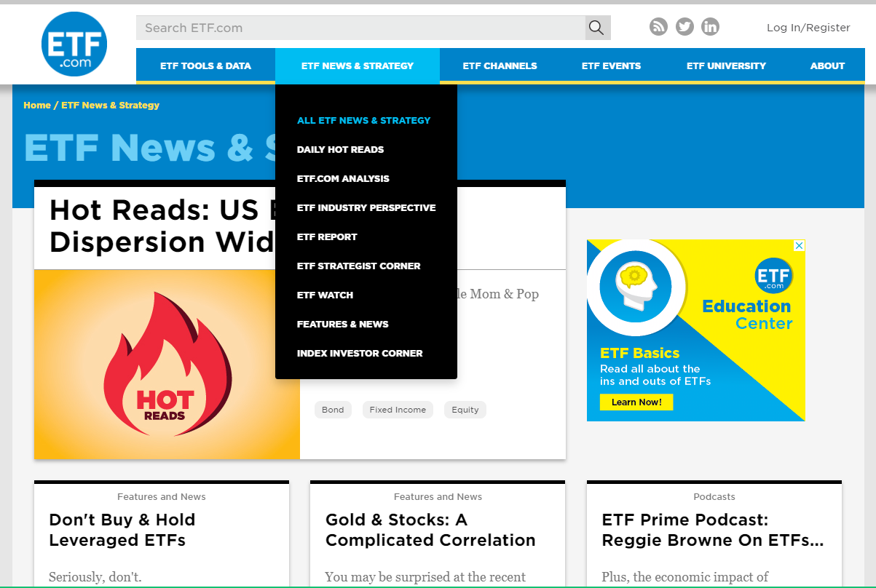This screenshot has height=588, width=876.
Task: Open Gold & Stocks: A Complicated Correlation
Action: coord(430,530)
